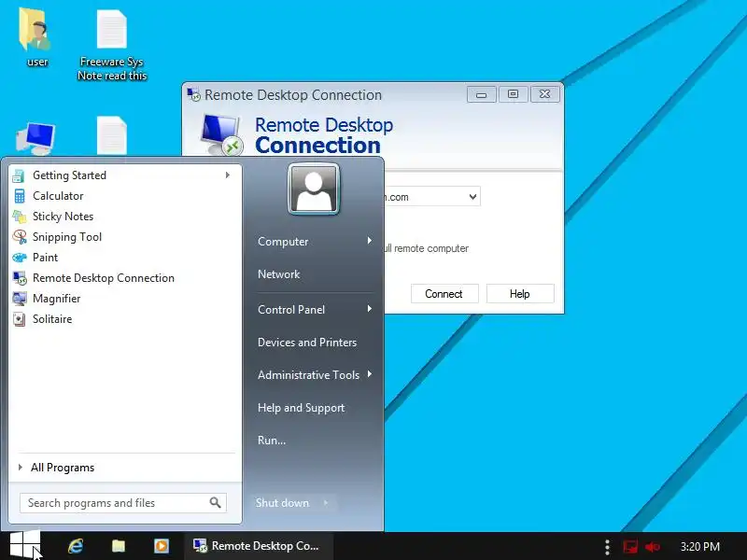Image resolution: width=747 pixels, height=560 pixels.
Task: Click Remote Desktop window title icon
Action: pyautogui.click(x=193, y=94)
